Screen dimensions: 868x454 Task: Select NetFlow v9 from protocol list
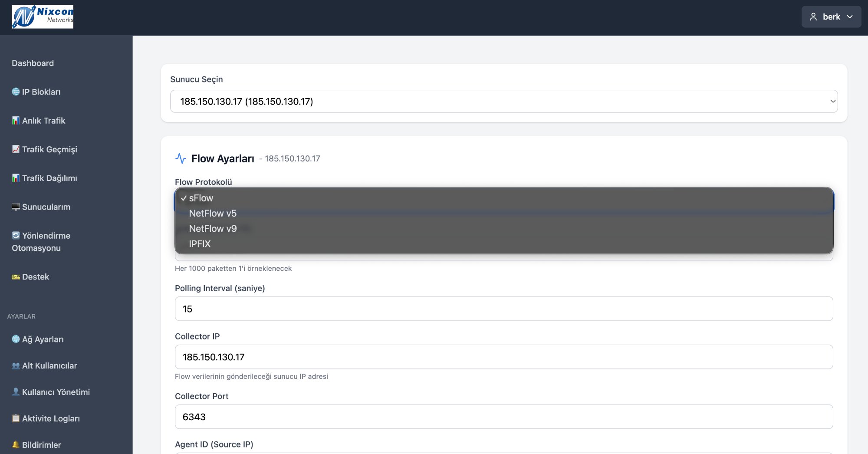click(x=213, y=229)
